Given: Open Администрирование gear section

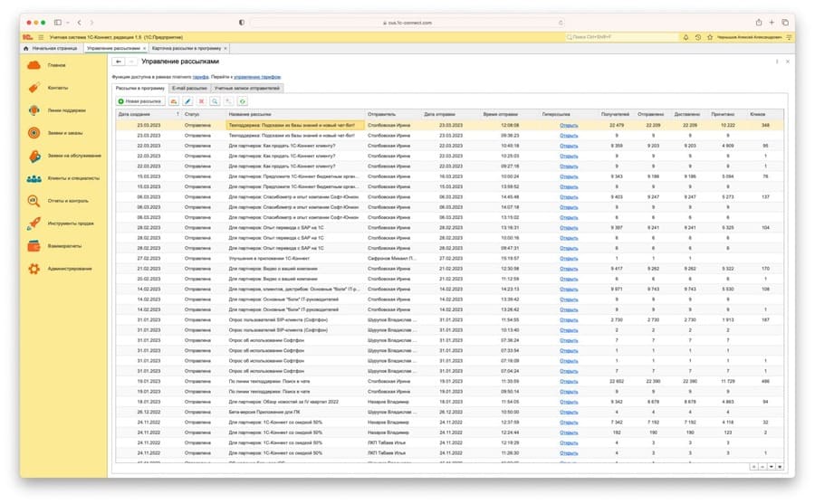Looking at the screenshot, I should [59, 269].
